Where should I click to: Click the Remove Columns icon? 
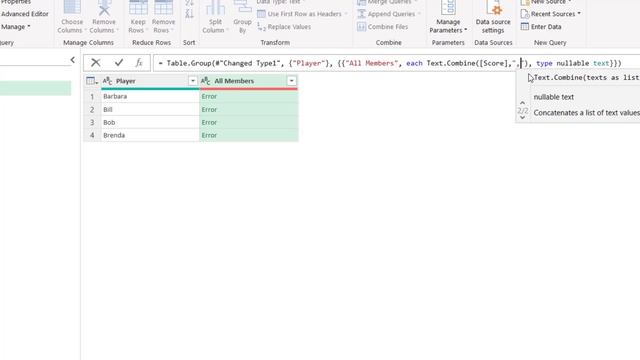(104, 7)
